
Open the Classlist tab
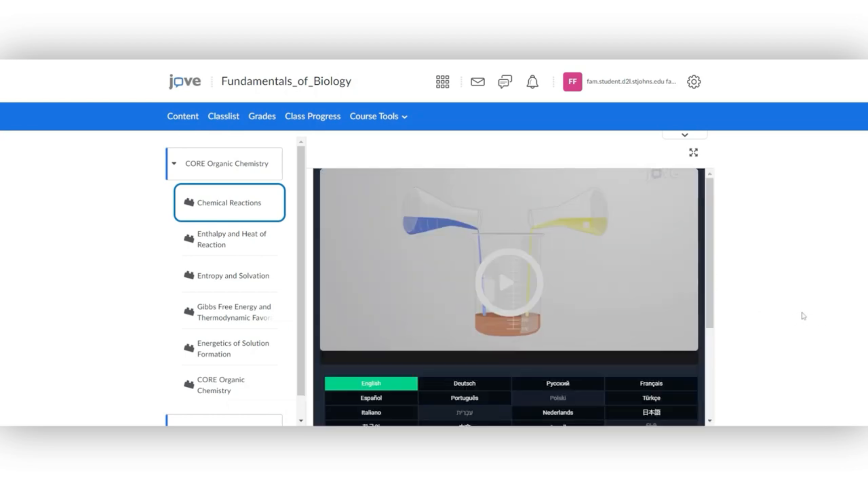pyautogui.click(x=223, y=116)
